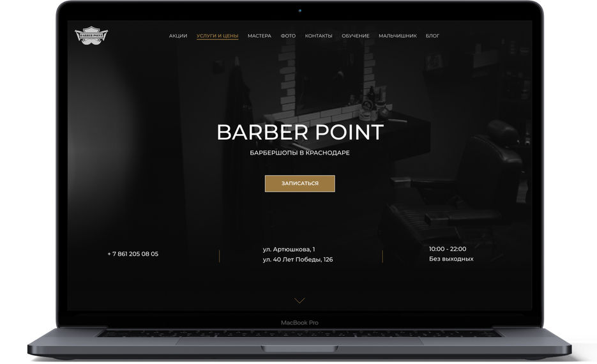Screen dimensions: 597x364
Task: Select the УСЛУГИ И ЦЕНЫ menu item
Action: coord(217,36)
